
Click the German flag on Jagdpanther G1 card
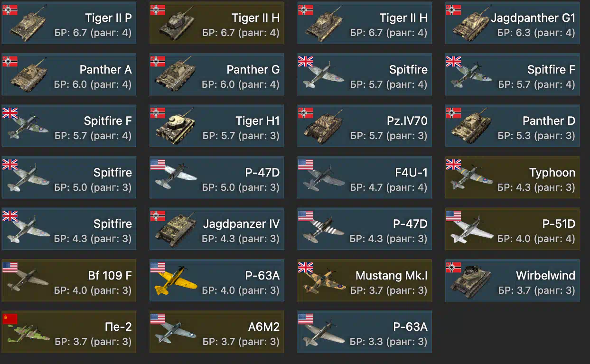point(453,9)
